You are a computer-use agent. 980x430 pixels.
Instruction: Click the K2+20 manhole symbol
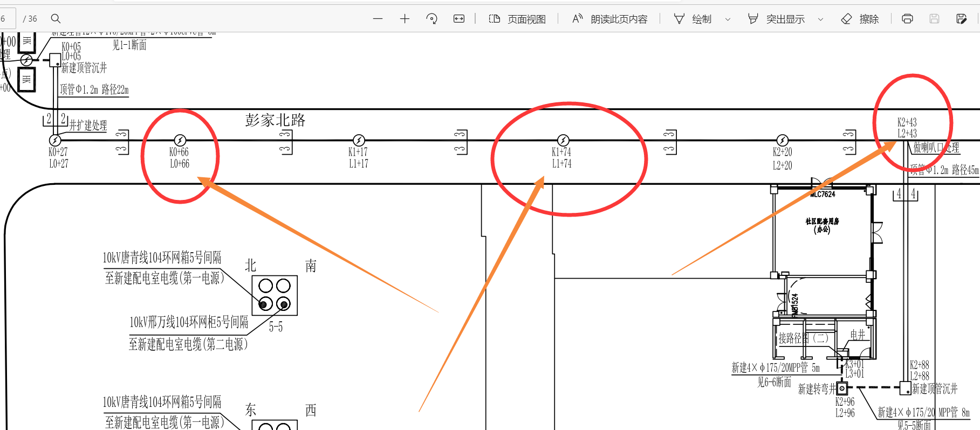(x=783, y=140)
